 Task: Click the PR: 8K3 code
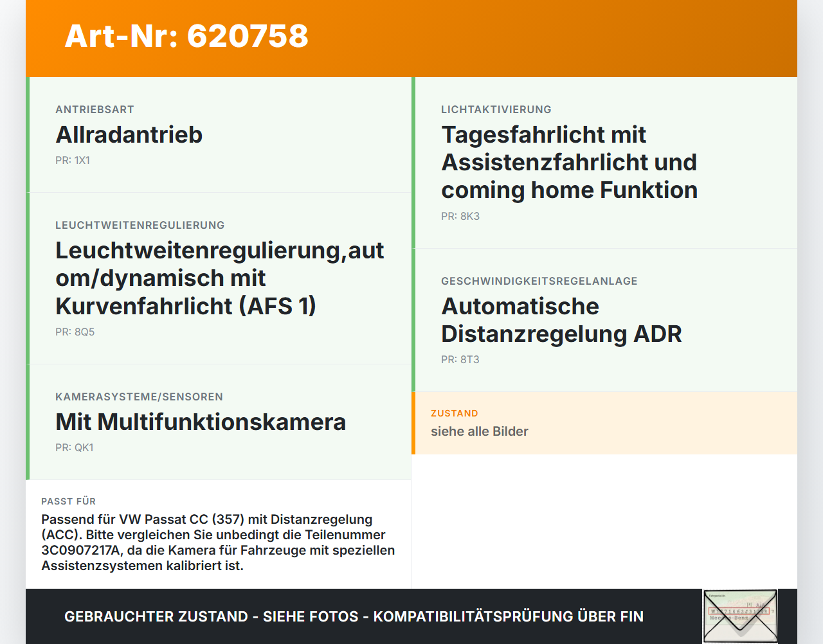460,217
